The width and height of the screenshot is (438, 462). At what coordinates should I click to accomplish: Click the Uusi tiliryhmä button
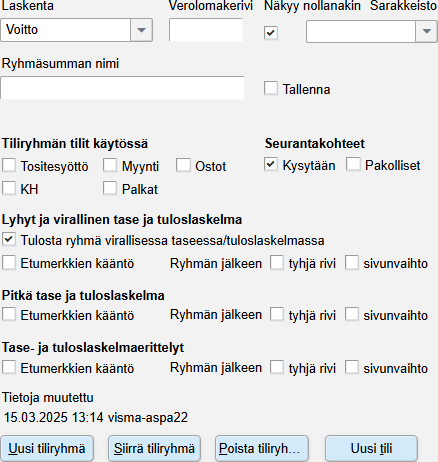pyautogui.click(x=47, y=448)
